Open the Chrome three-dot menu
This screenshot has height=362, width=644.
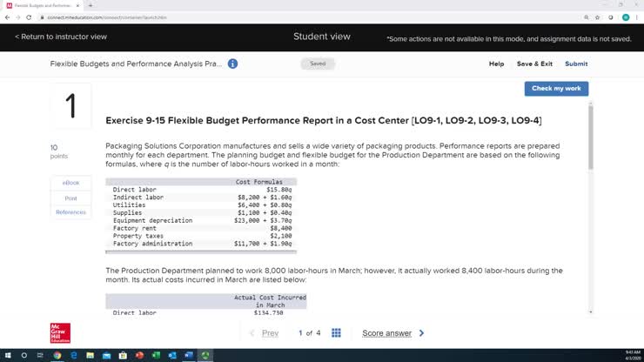click(x=636, y=17)
